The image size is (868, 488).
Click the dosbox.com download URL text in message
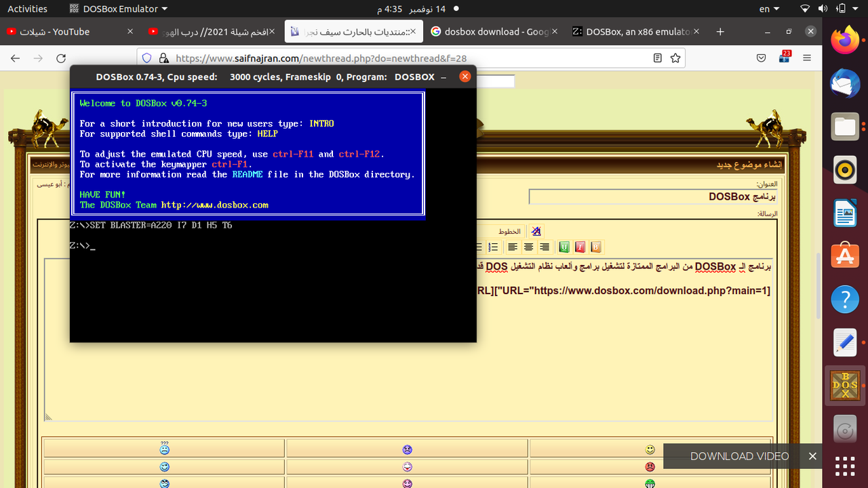(624, 291)
